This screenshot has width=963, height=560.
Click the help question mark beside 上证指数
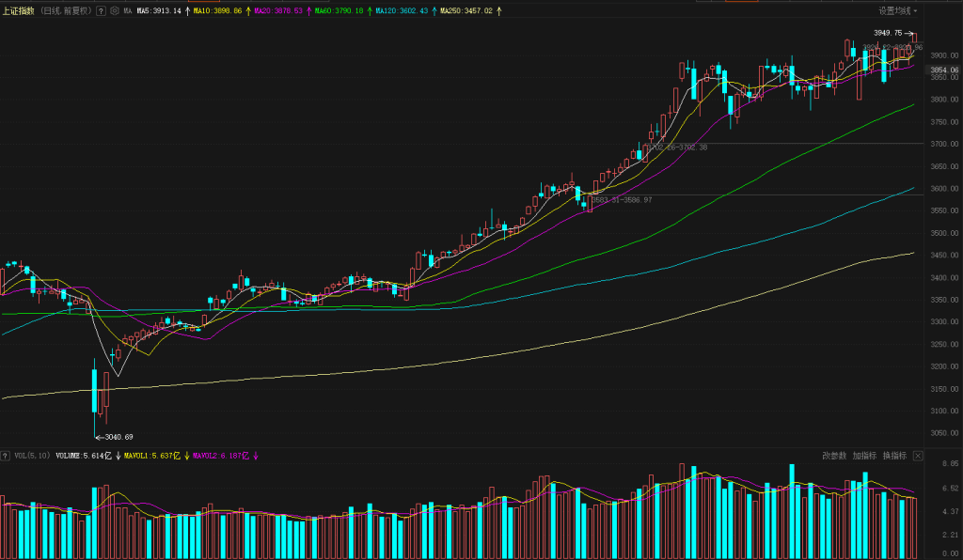click(101, 11)
